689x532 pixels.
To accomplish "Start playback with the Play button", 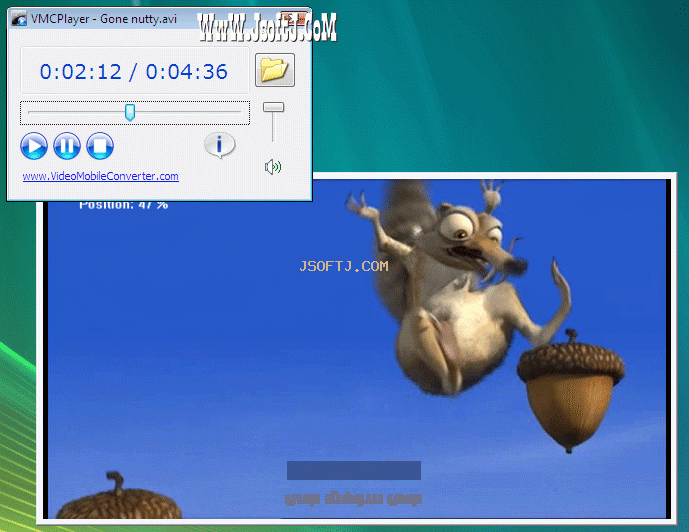I will coord(34,146).
